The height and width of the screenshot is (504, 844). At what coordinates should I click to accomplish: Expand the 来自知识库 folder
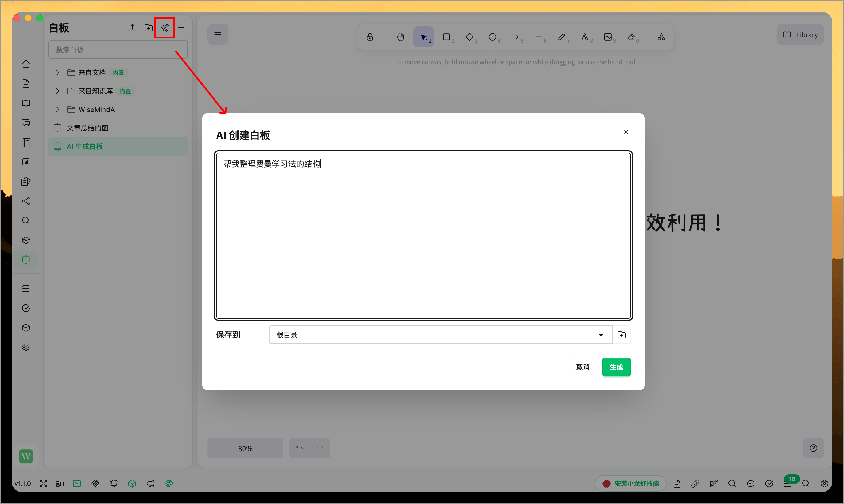click(x=57, y=91)
